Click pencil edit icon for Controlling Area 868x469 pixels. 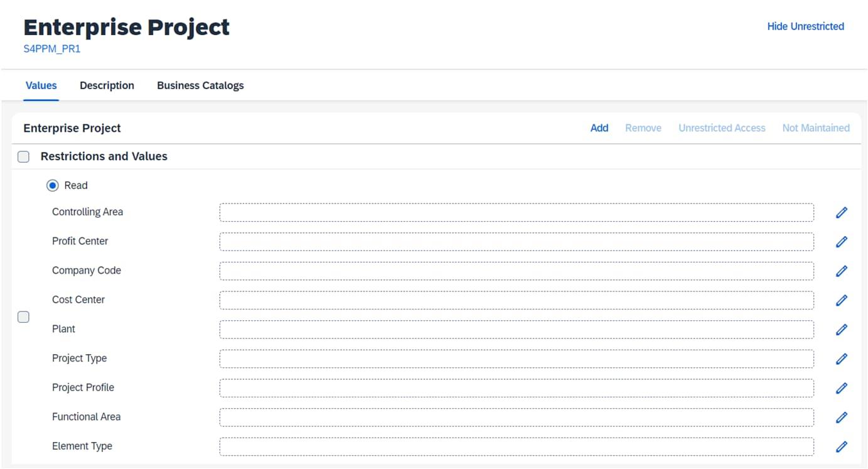pyautogui.click(x=842, y=213)
